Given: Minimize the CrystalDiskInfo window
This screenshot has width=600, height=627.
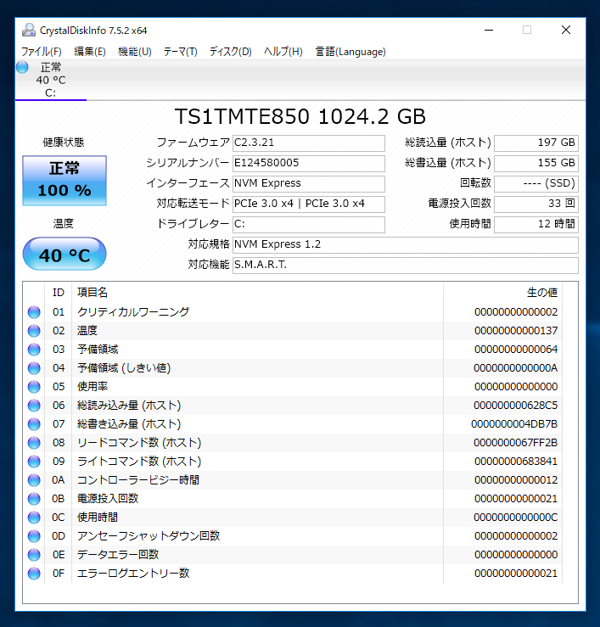Looking at the screenshot, I should coord(489,30).
